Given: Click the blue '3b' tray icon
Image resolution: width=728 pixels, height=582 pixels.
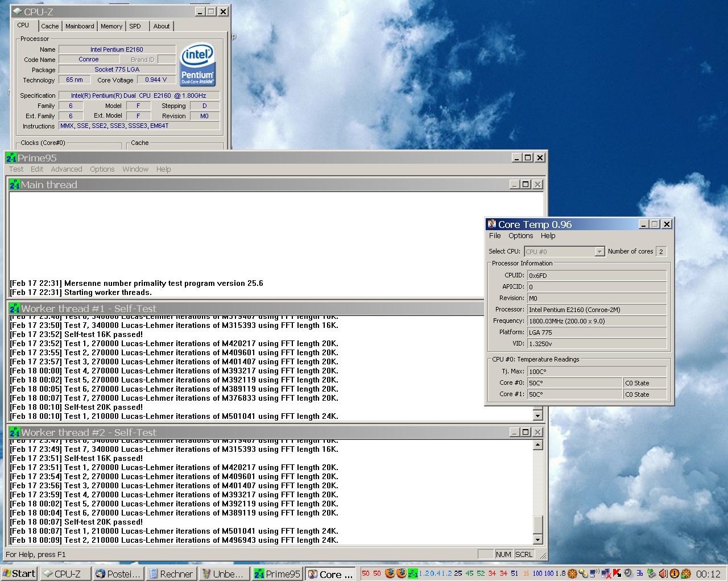Looking at the screenshot, I should click(640, 573).
